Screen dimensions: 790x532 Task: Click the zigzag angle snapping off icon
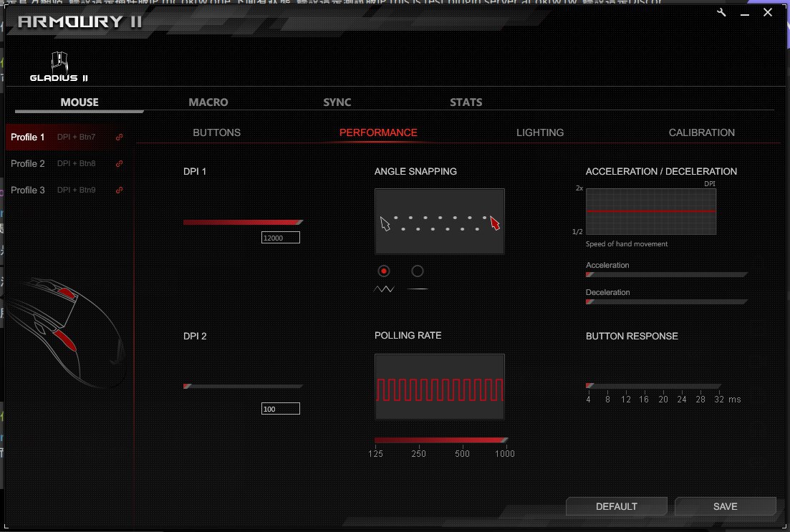pos(384,289)
